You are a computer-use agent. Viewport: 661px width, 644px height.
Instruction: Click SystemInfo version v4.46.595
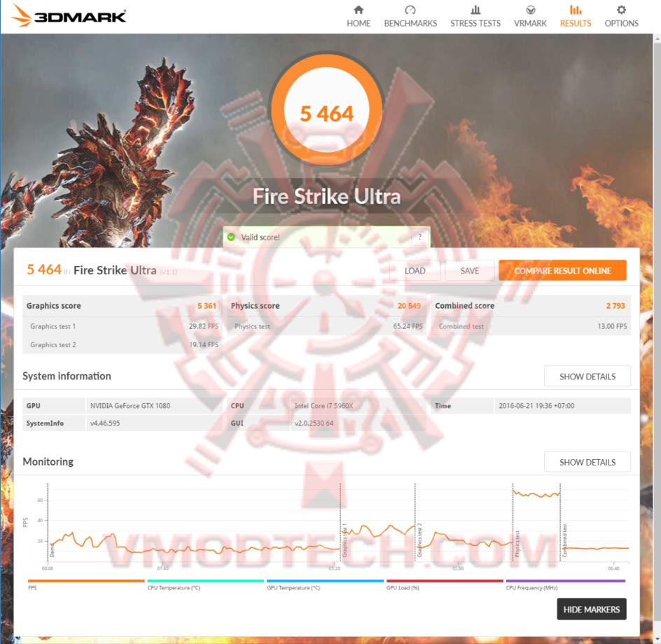(105, 423)
